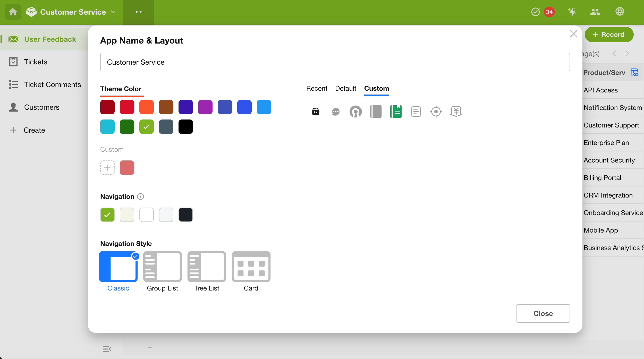Switch to the Recent icons tab

(317, 88)
